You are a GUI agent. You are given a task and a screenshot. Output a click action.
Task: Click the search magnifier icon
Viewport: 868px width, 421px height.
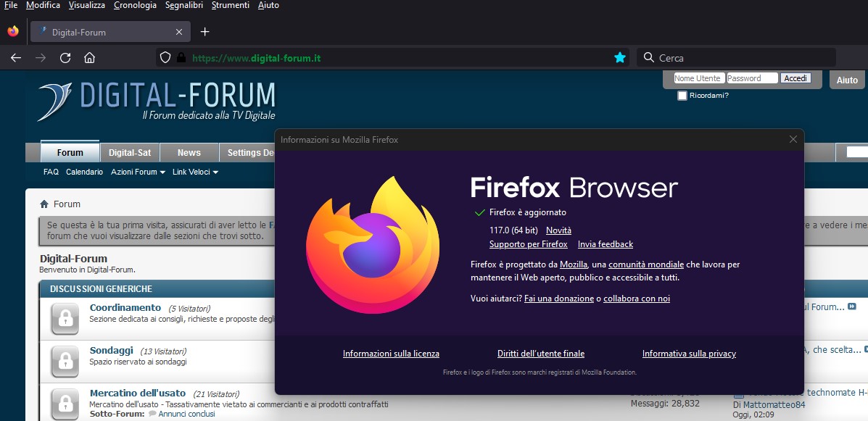pyautogui.click(x=649, y=57)
